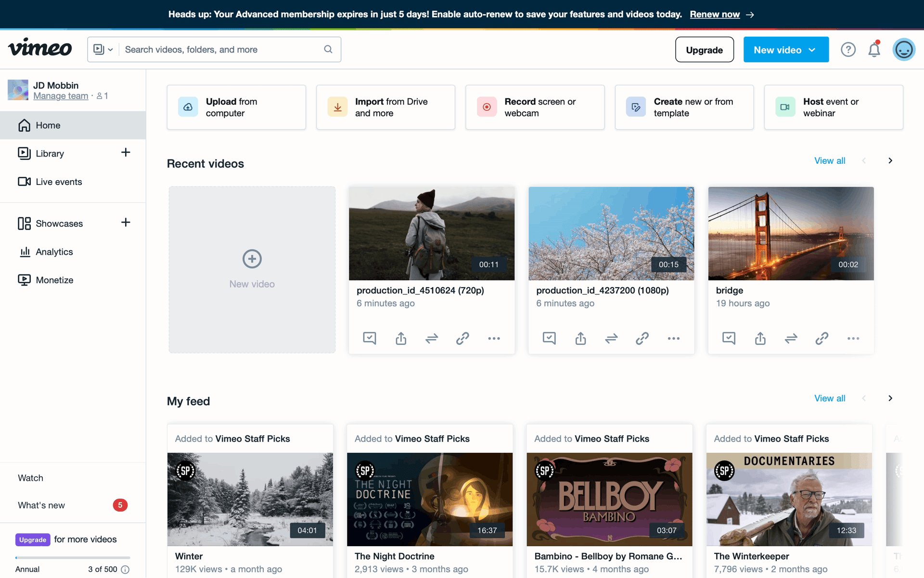
Task: Click the Renew now link in banner
Action: tap(715, 14)
